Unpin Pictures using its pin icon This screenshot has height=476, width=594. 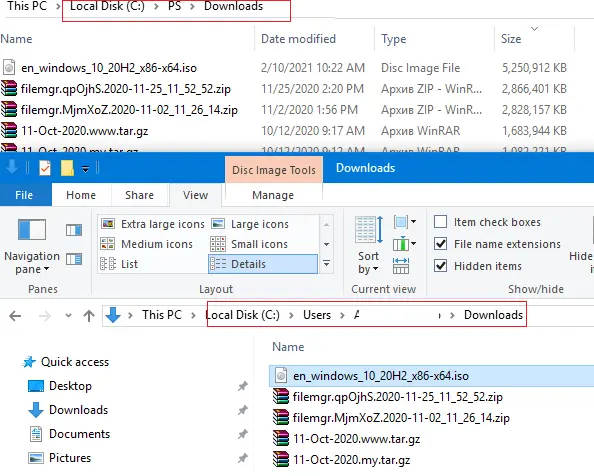(x=242, y=458)
